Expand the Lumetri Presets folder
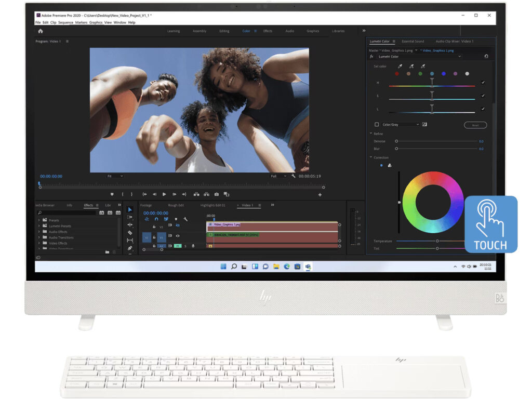 [x=39, y=226]
